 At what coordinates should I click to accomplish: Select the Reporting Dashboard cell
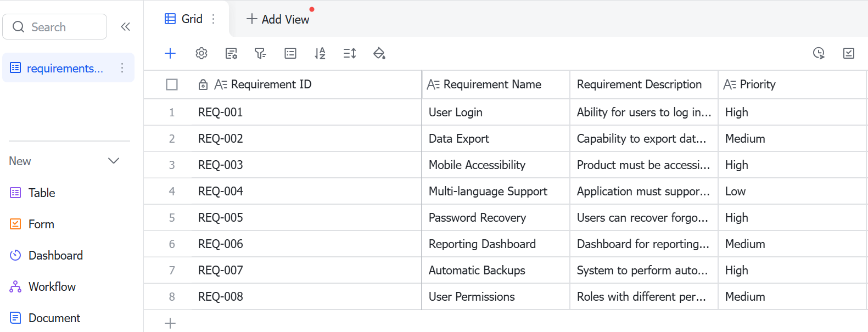pos(496,244)
